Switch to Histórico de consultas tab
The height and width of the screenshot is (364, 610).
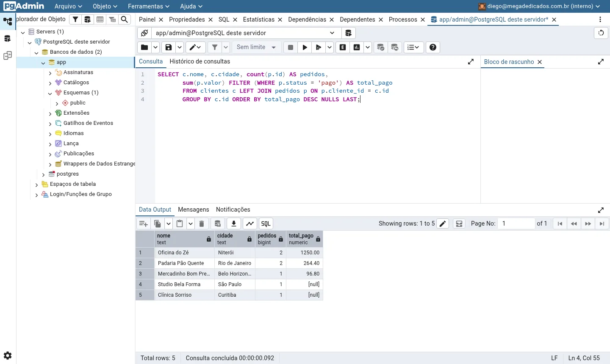pos(200,61)
